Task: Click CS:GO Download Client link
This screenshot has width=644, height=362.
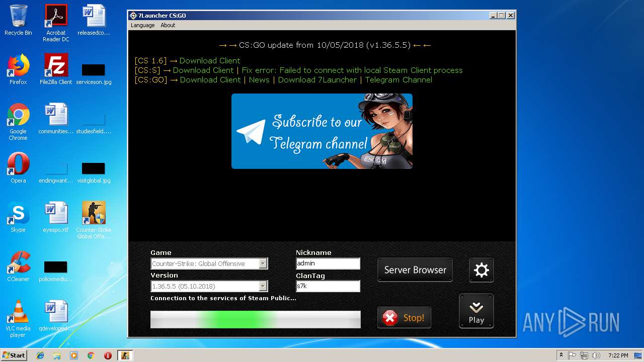Action: 210,80
